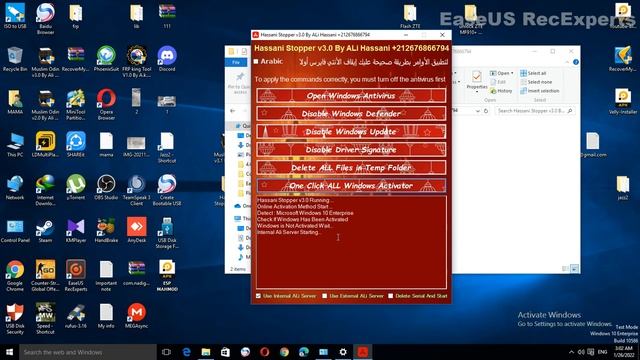Select the Counter-Strike Global Offensive icon
The width and height of the screenshot is (640, 360).
click(x=45, y=276)
